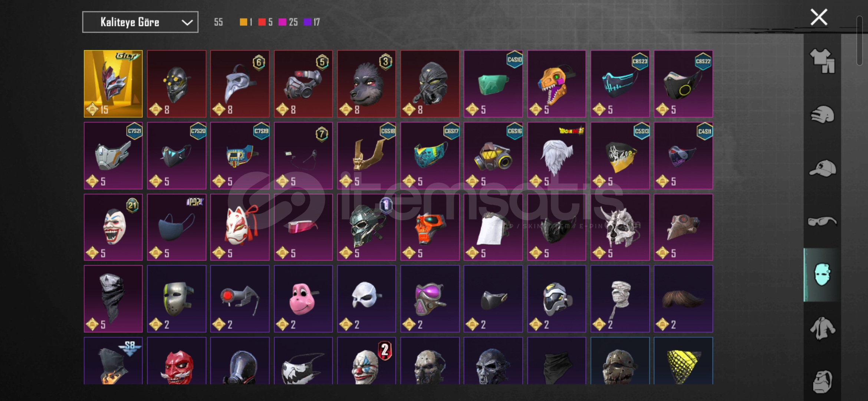Close the inventory with the X button
Image resolution: width=868 pixels, height=401 pixels.
[819, 17]
